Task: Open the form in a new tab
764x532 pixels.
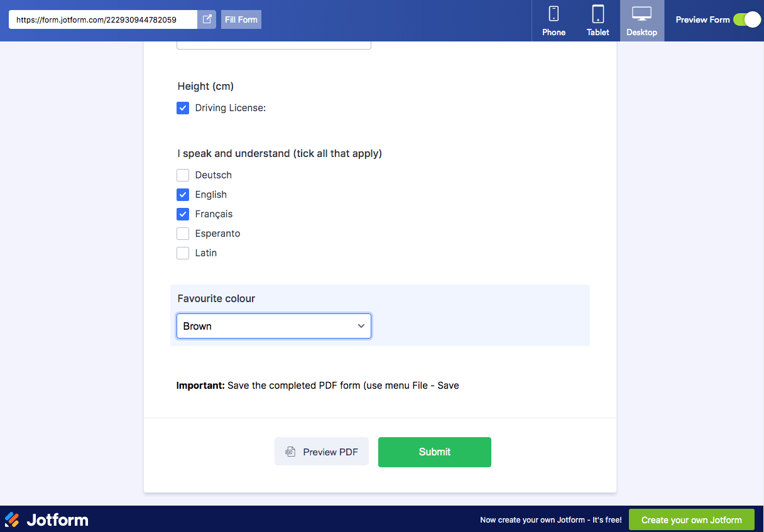Action: coord(207,19)
